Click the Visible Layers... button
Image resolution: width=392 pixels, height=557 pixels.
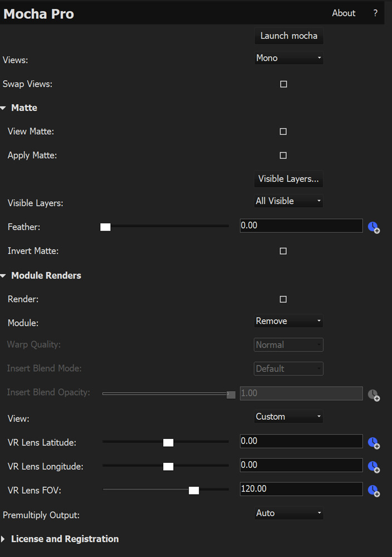coord(288,179)
